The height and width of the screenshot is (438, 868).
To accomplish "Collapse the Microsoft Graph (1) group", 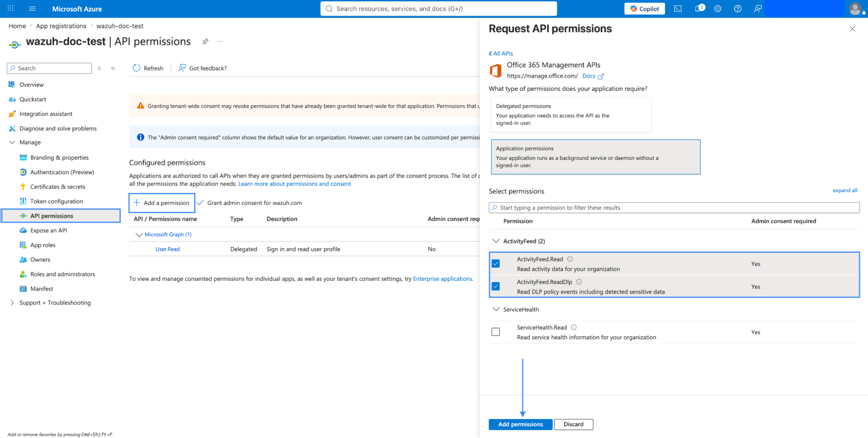I will point(139,235).
